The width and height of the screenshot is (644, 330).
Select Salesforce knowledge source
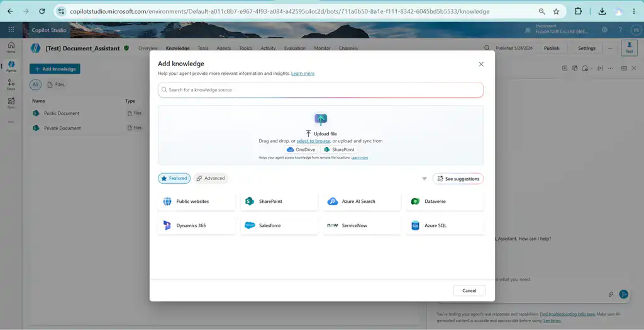point(279,225)
